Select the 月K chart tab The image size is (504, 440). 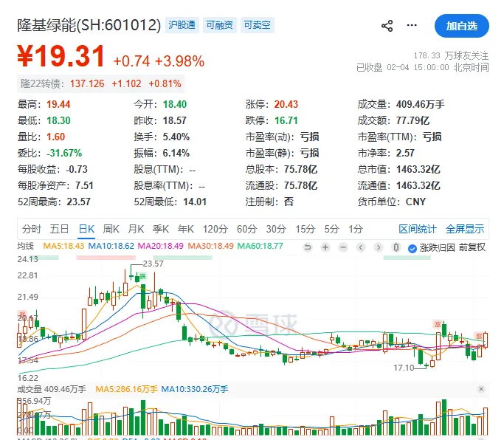coord(136,229)
